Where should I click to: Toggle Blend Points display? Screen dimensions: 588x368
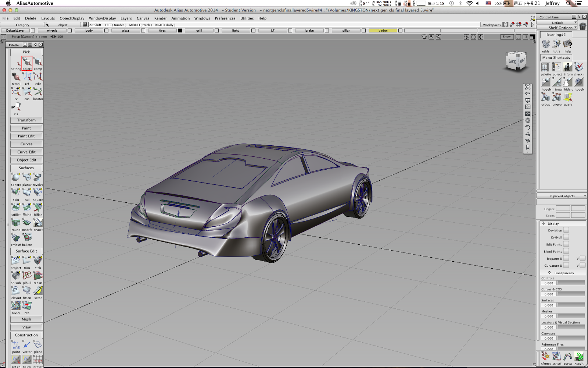coord(566,251)
